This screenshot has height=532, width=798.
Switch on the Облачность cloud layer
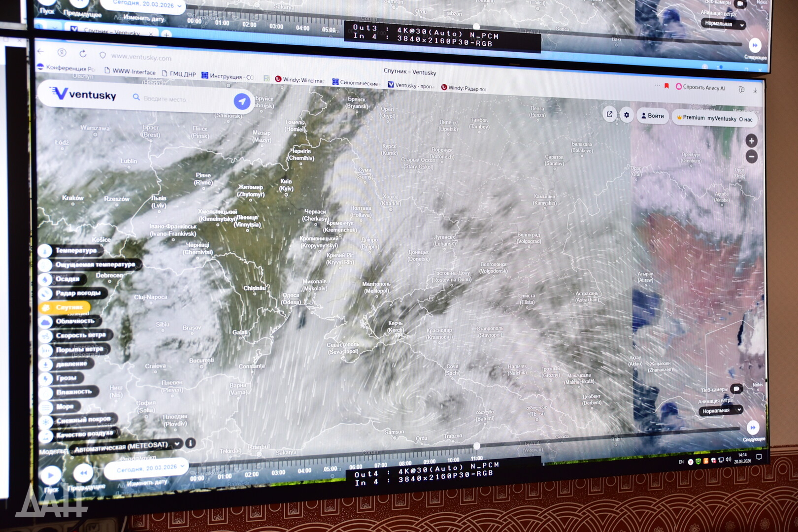click(x=74, y=321)
